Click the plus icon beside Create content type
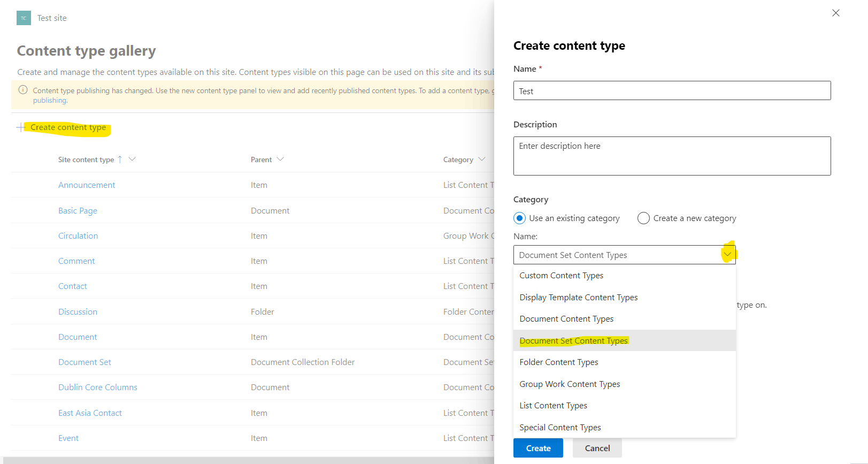This screenshot has width=868, height=464. coord(21,127)
